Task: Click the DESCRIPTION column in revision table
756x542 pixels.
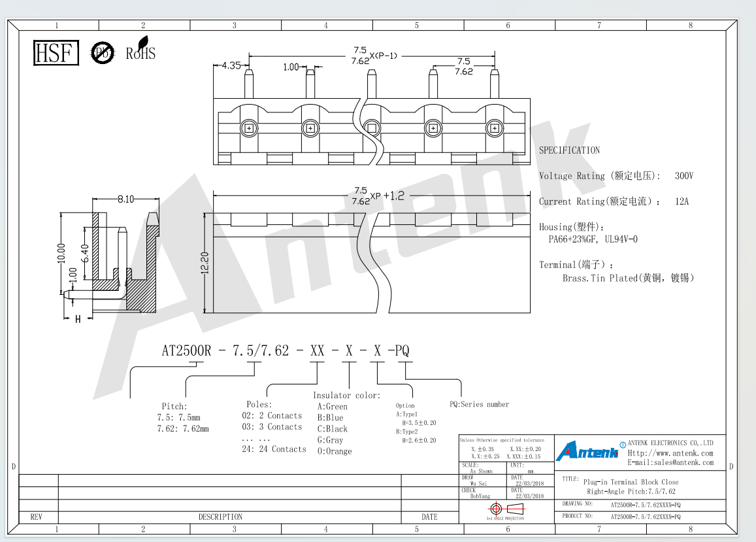Action: [x=220, y=517]
